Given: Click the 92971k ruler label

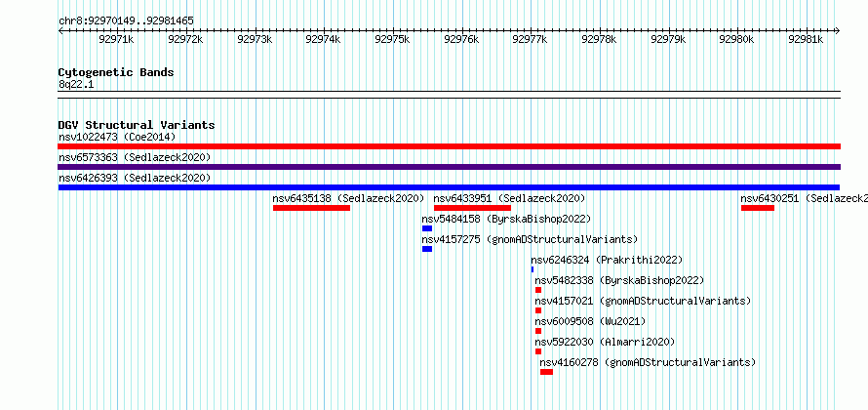Looking at the screenshot, I should 116,39.
